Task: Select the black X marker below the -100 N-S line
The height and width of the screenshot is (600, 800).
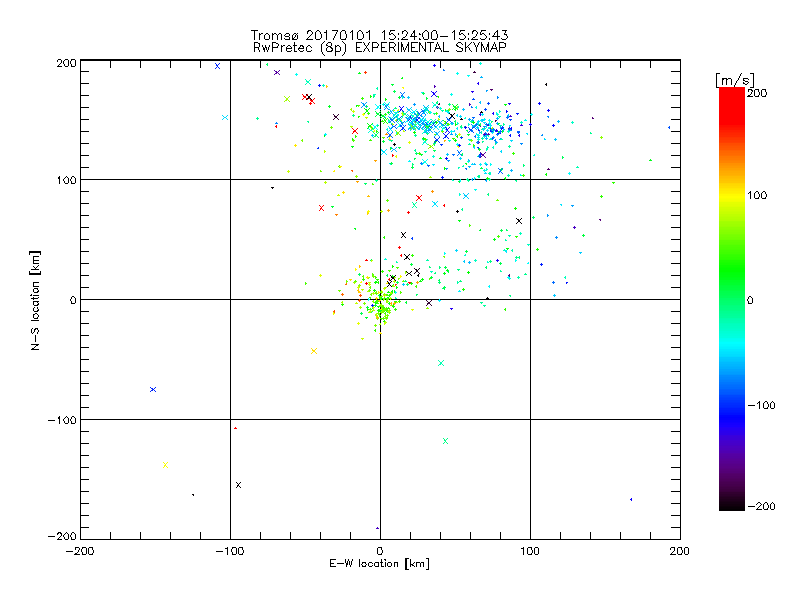Action: 238,485
